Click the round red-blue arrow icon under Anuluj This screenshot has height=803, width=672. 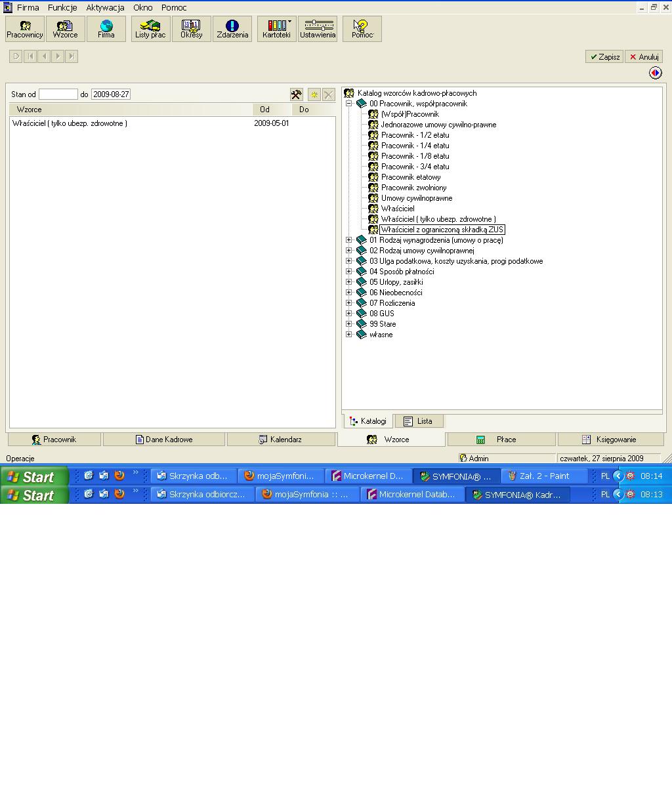tap(655, 73)
